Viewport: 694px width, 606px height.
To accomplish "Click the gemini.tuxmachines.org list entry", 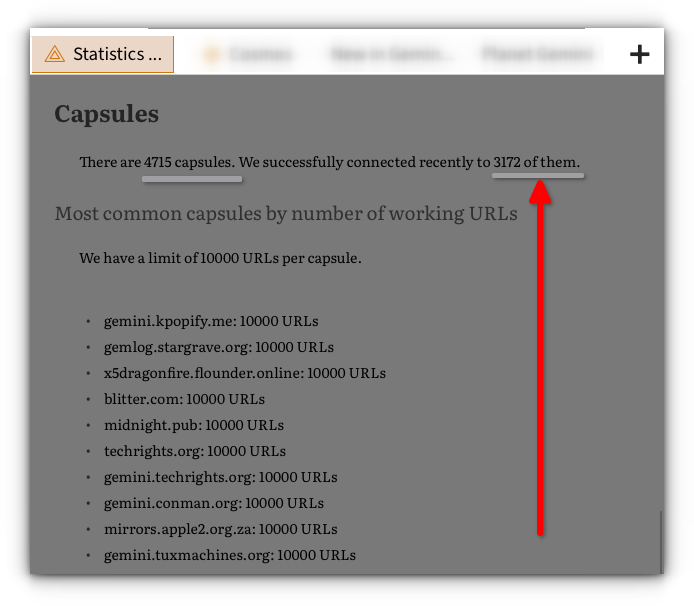I will (x=230, y=556).
